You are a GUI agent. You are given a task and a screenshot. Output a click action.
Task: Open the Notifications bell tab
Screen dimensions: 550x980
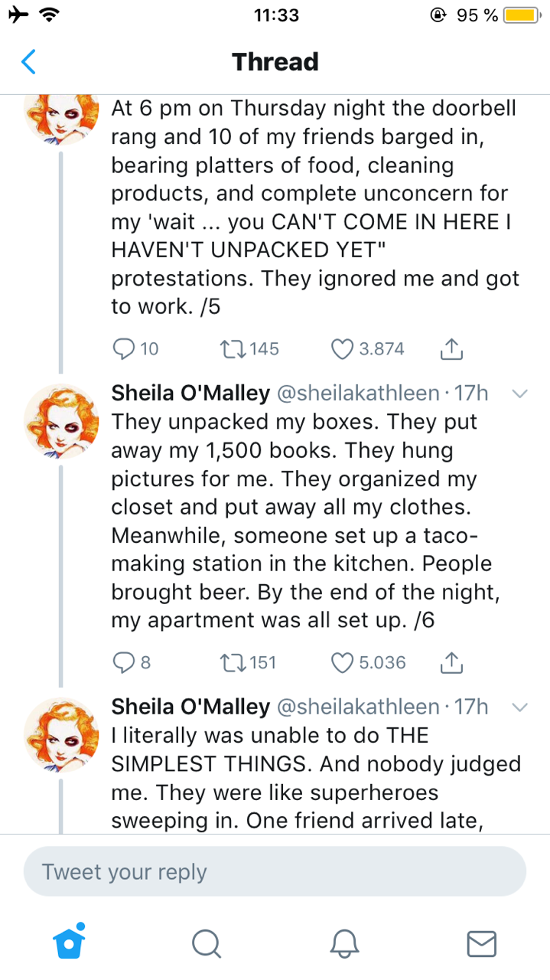pos(343,943)
